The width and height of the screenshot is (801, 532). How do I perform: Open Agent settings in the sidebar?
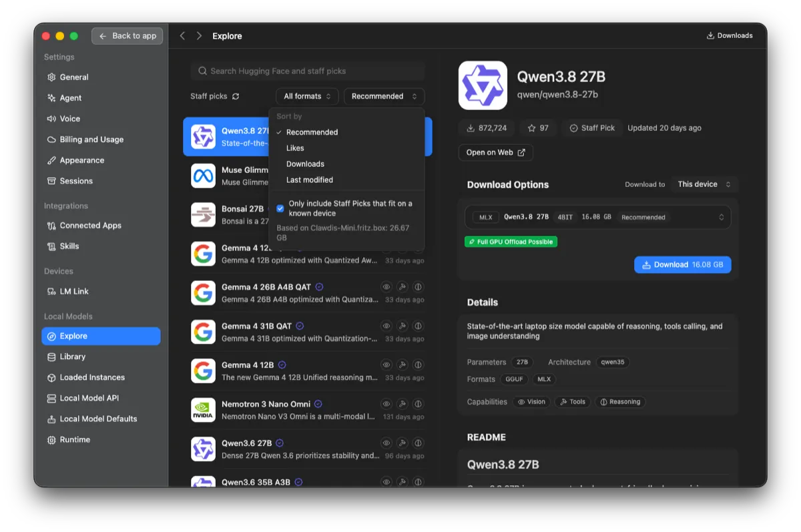tap(101, 98)
